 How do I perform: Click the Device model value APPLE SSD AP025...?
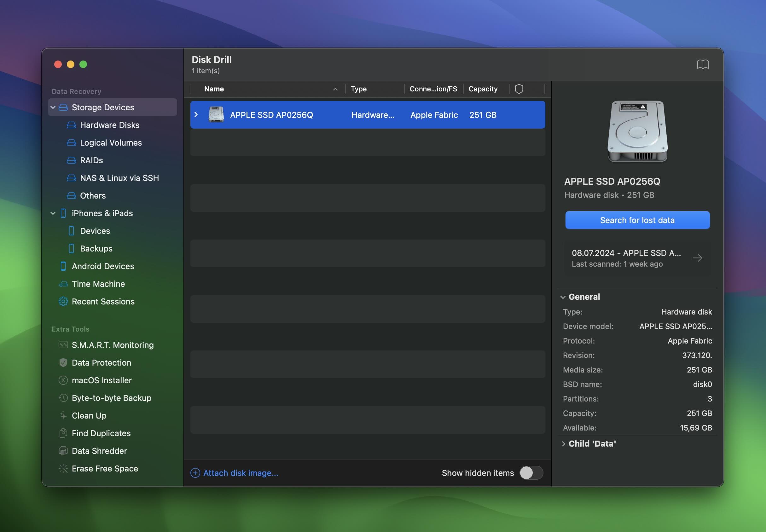tap(676, 326)
